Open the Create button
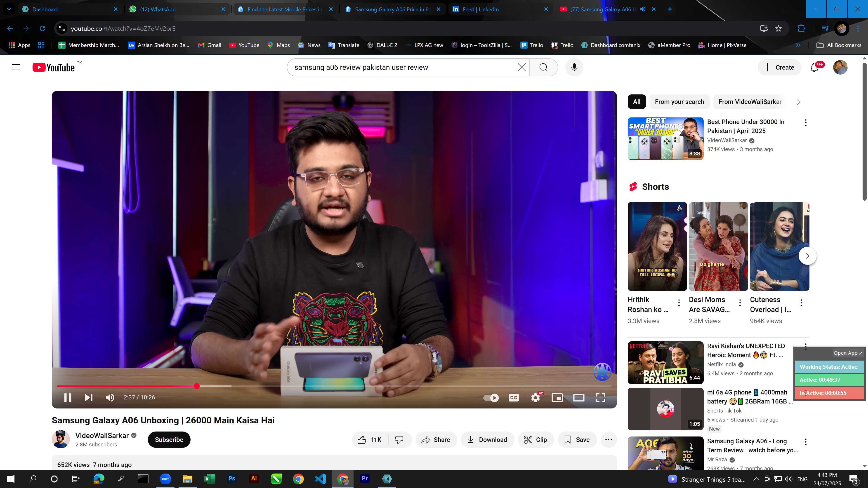Viewport: 868px width, 488px height. click(779, 67)
